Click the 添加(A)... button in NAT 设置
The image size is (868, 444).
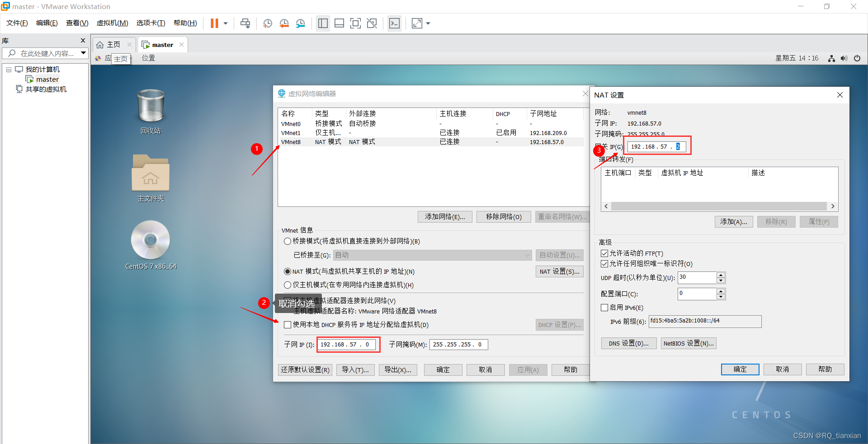734,222
